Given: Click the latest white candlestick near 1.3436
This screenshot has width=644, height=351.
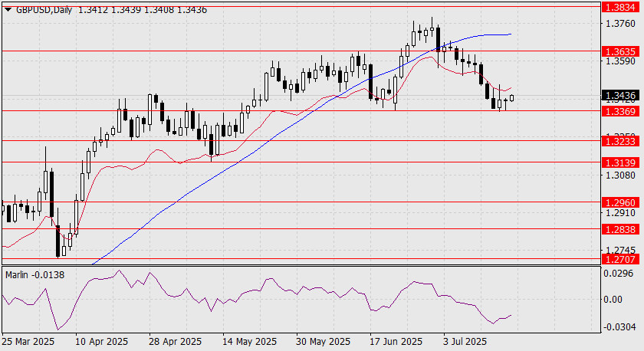Looking at the screenshot, I should [512, 97].
